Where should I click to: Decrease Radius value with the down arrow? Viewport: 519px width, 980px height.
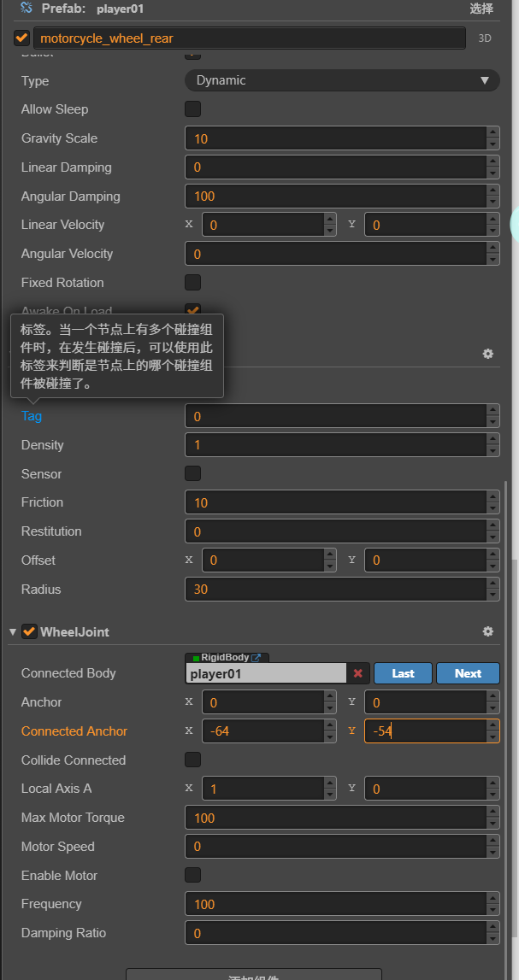(x=492, y=595)
